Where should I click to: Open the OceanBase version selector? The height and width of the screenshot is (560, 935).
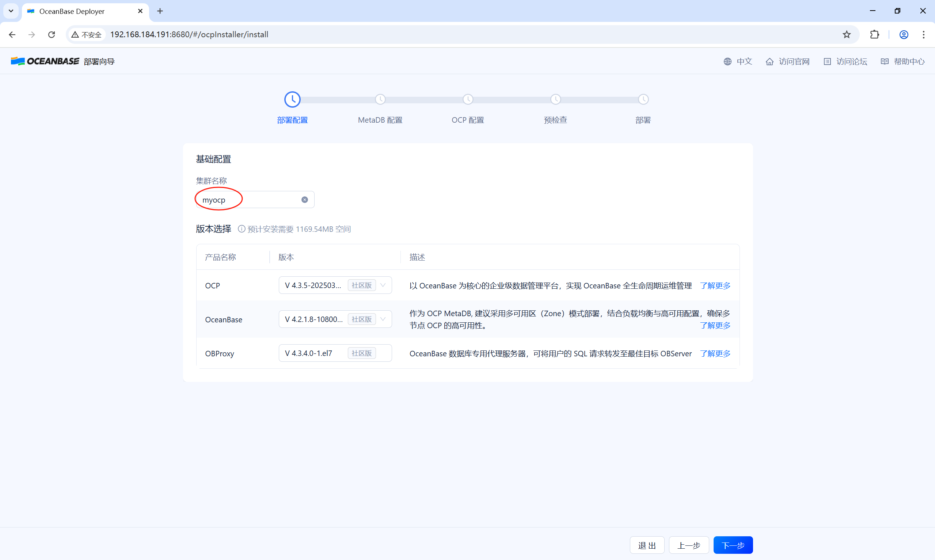tap(383, 319)
